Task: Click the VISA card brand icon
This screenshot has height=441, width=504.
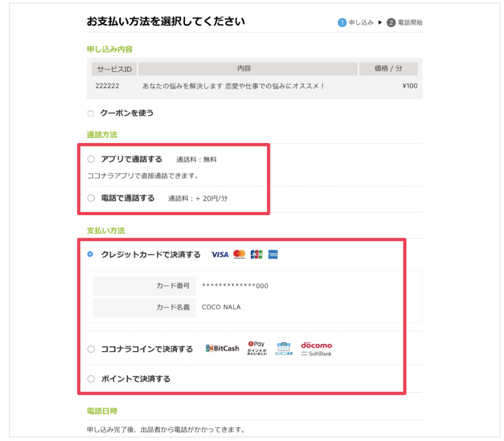Action: pos(220,254)
